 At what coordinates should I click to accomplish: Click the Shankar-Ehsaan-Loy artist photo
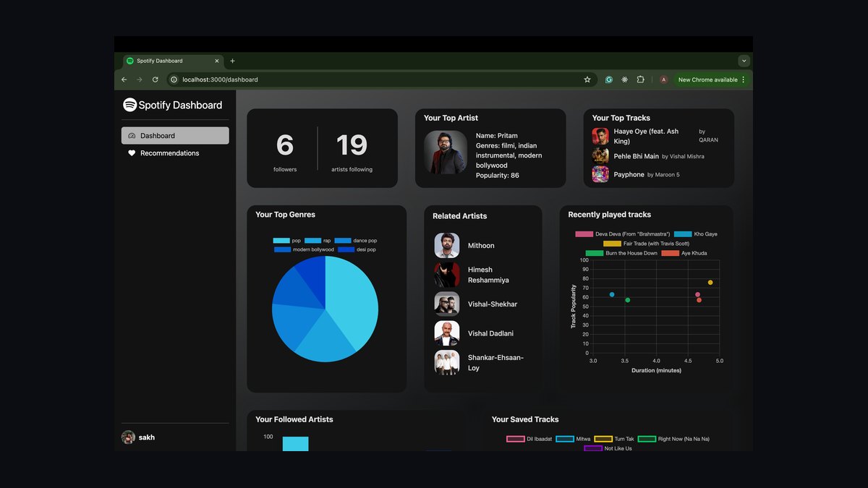pos(447,363)
